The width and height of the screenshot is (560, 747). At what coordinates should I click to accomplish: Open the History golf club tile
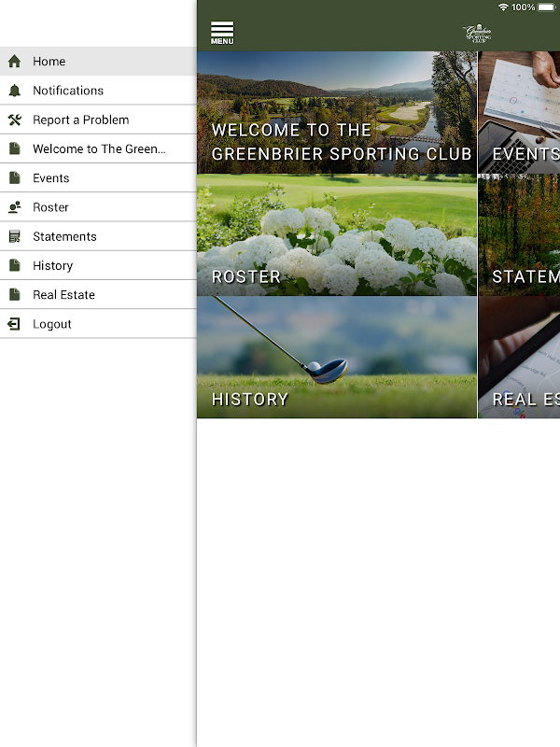pos(337,358)
